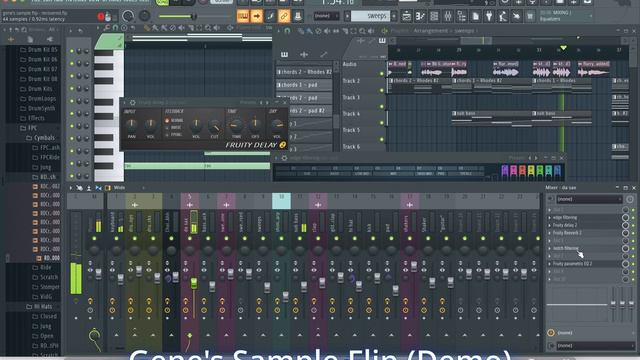The height and width of the screenshot is (360, 640).
Task: Click the brush toolbar button next to link
Action: [270, 16]
